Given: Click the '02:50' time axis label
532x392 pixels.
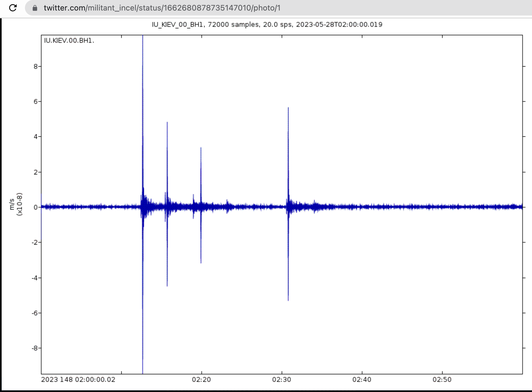Looking at the screenshot, I should click(x=442, y=380).
